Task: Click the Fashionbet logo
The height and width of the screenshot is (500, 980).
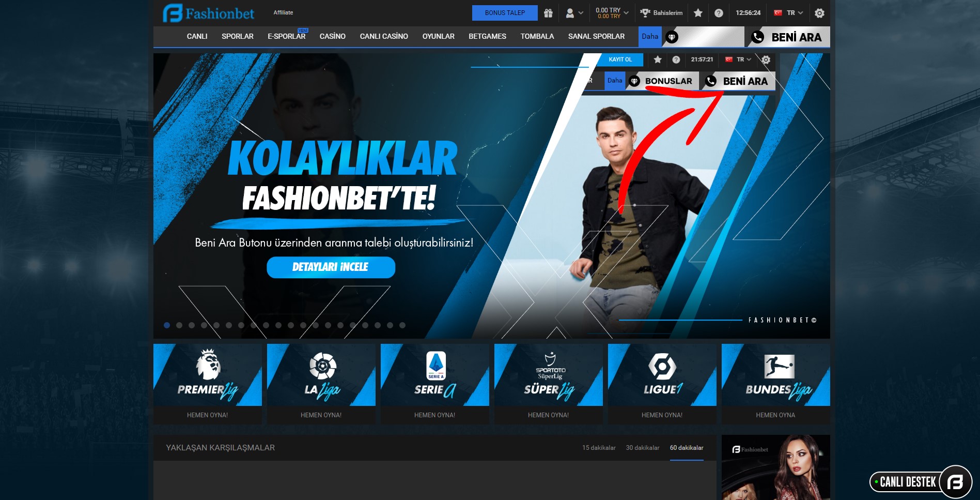Action: click(x=209, y=13)
